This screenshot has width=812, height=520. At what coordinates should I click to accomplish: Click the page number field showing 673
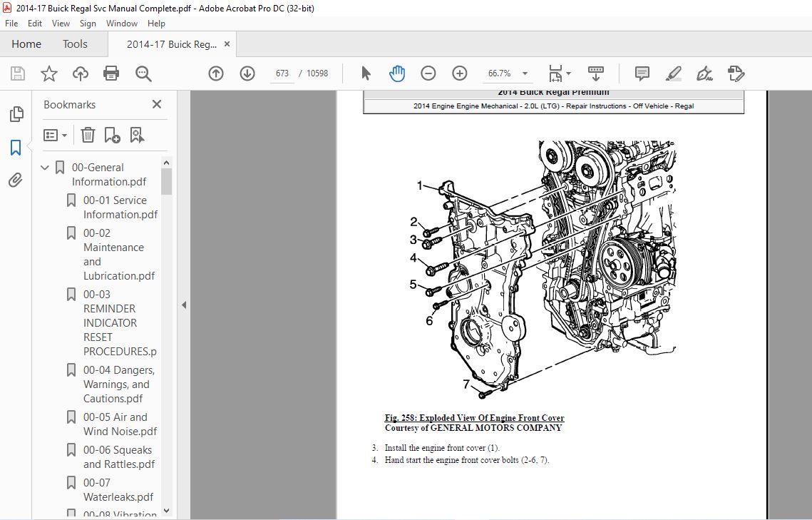[x=282, y=73]
